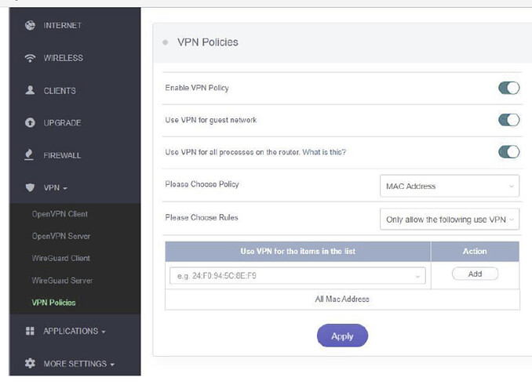Open the Please Choose Rules dropdown

click(449, 220)
